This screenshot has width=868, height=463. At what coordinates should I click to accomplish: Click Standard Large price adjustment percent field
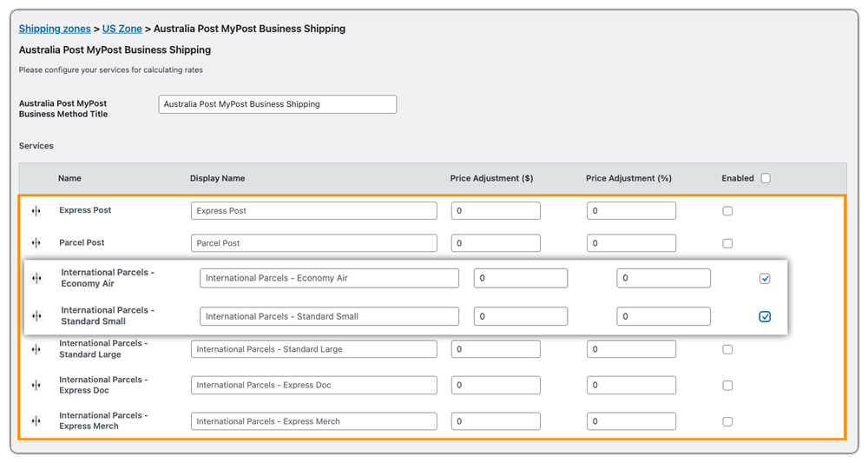point(631,349)
